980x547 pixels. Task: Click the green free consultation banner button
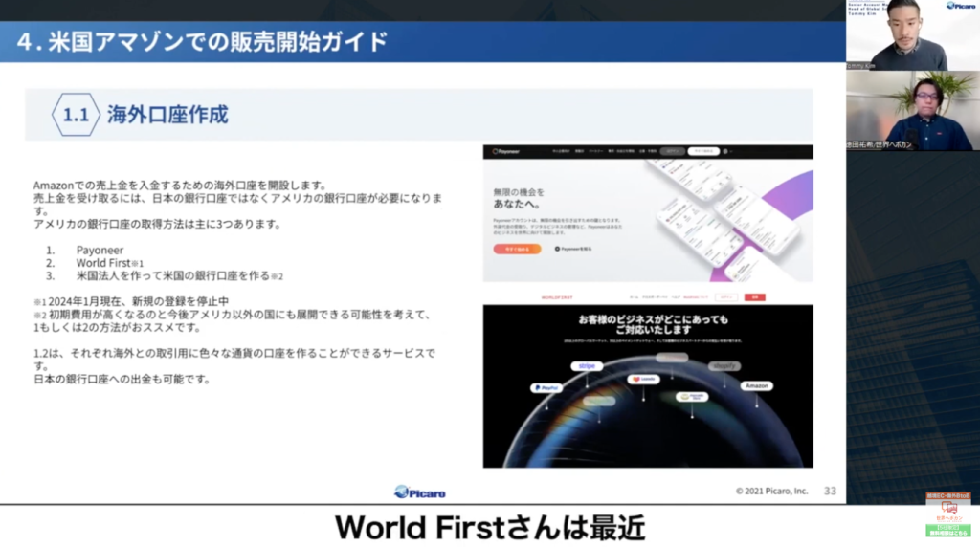point(948,530)
